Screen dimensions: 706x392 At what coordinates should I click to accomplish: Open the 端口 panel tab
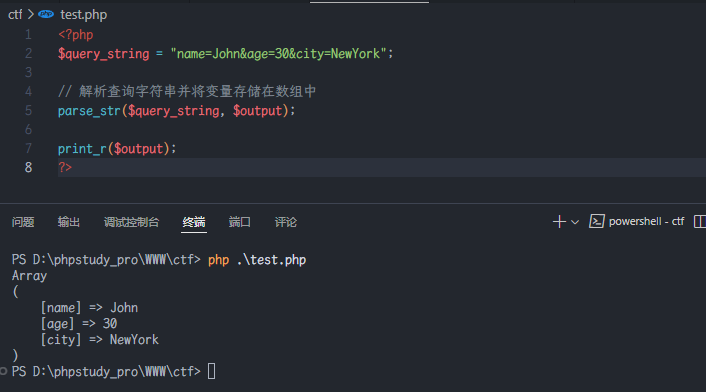240,222
